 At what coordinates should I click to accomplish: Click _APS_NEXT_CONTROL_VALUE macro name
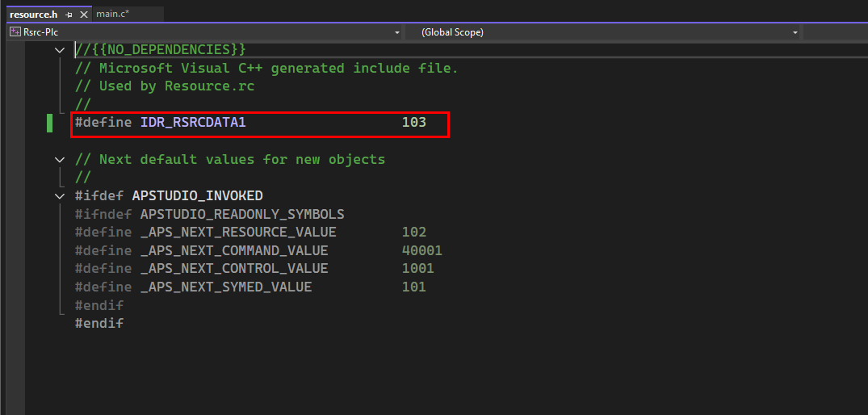click(x=234, y=269)
